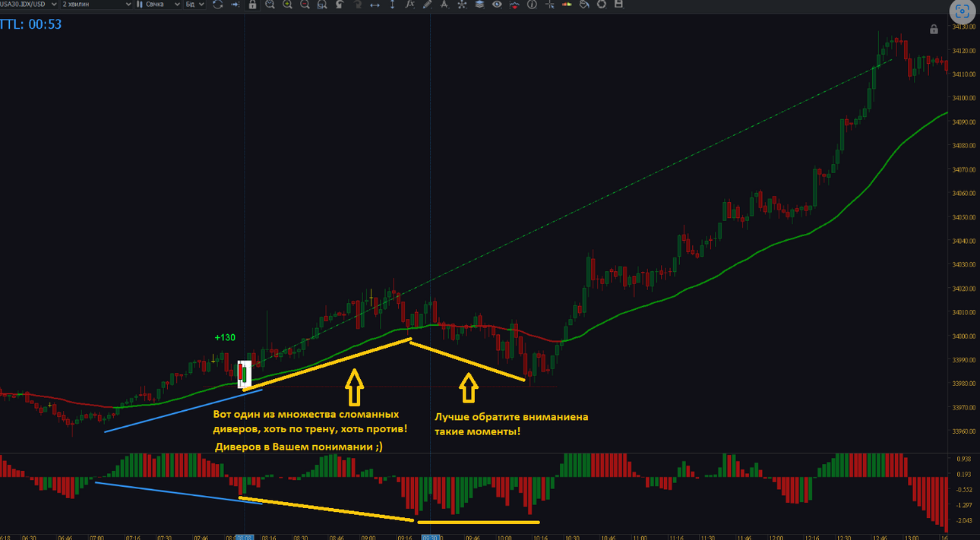Click the 34130.00 price axis label
The width and height of the screenshot is (980, 540).
click(x=963, y=27)
